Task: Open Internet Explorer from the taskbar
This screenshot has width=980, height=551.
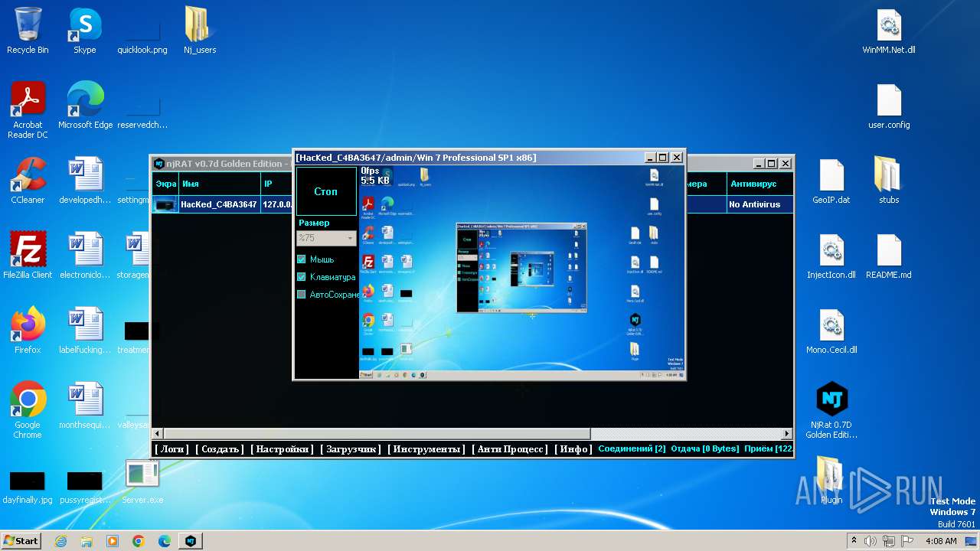Action: (x=60, y=541)
